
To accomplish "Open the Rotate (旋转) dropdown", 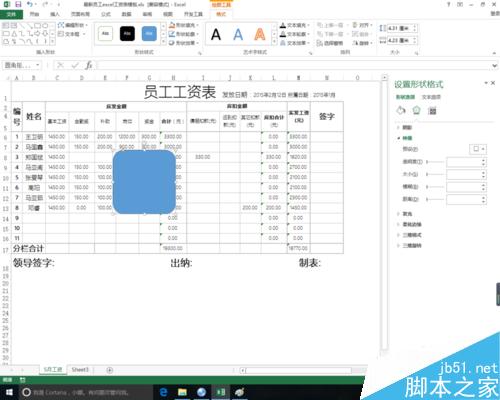I will pyautogui.click(x=362, y=43).
